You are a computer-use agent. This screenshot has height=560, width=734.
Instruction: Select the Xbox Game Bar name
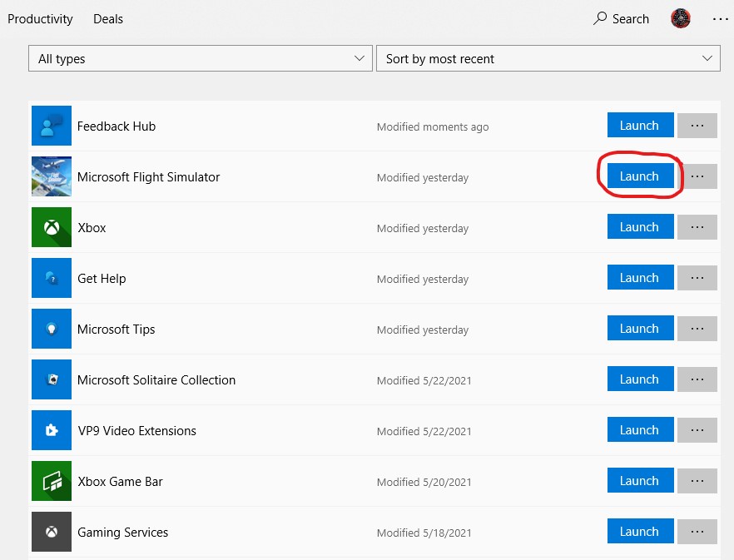[x=120, y=482]
